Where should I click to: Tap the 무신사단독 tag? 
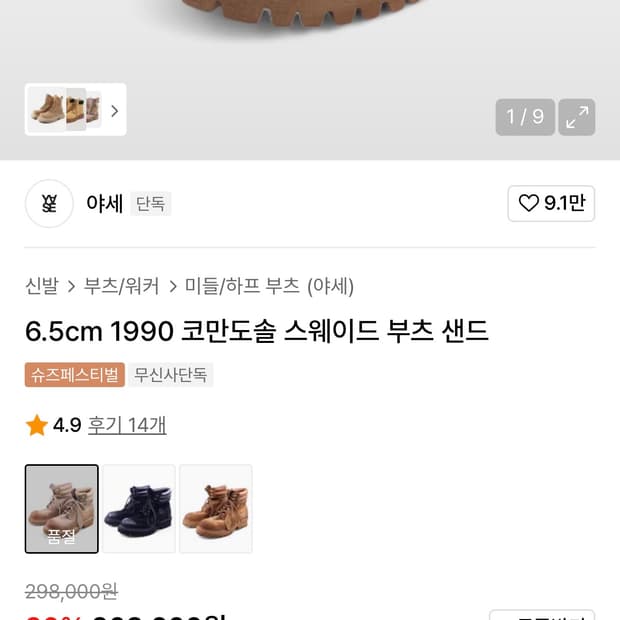[171, 375]
